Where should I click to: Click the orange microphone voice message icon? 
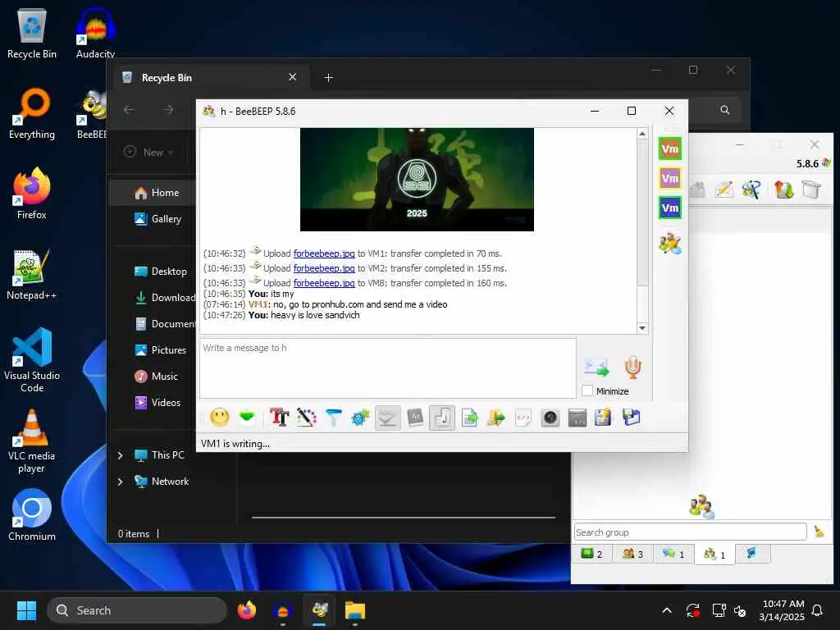click(632, 367)
